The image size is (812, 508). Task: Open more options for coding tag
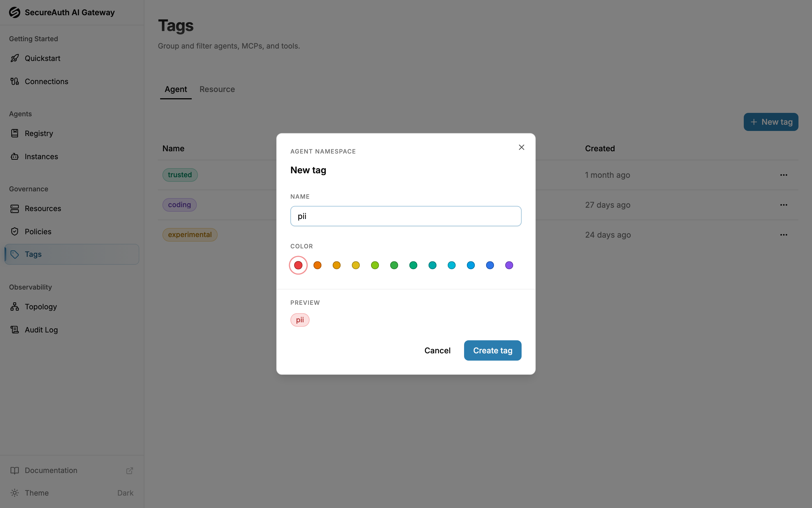pyautogui.click(x=784, y=205)
